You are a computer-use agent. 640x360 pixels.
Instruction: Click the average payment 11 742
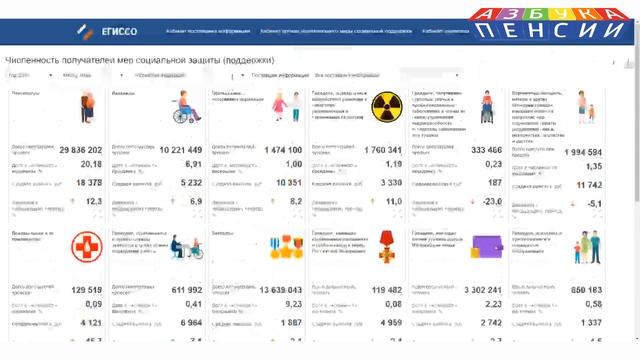589,185
